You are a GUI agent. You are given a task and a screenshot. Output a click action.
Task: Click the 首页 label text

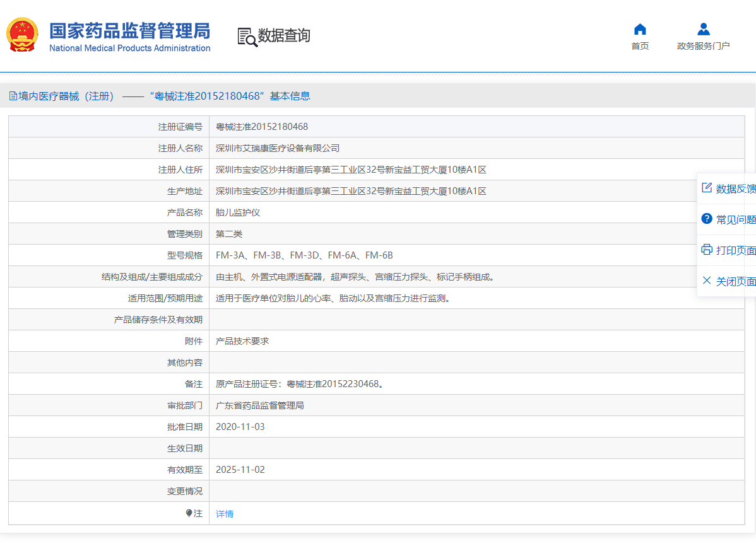click(x=640, y=46)
